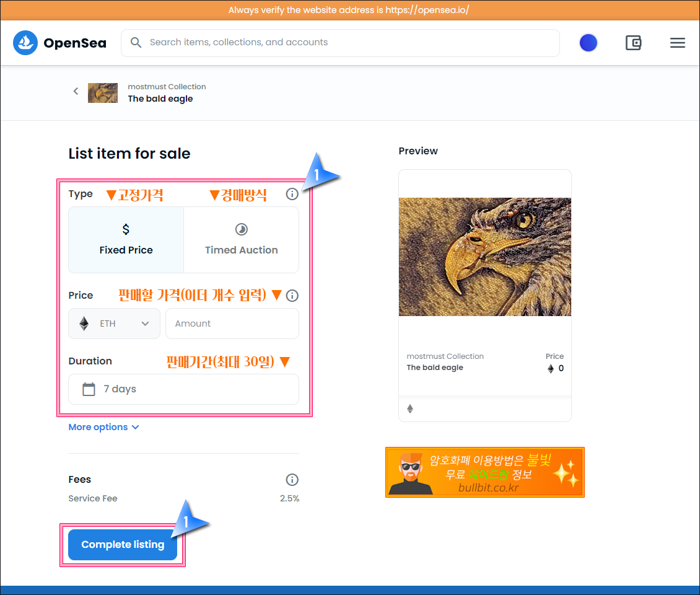The image size is (700, 595).
Task: Click the Ethereum icon at preview card bottom
Action: pyautogui.click(x=410, y=408)
